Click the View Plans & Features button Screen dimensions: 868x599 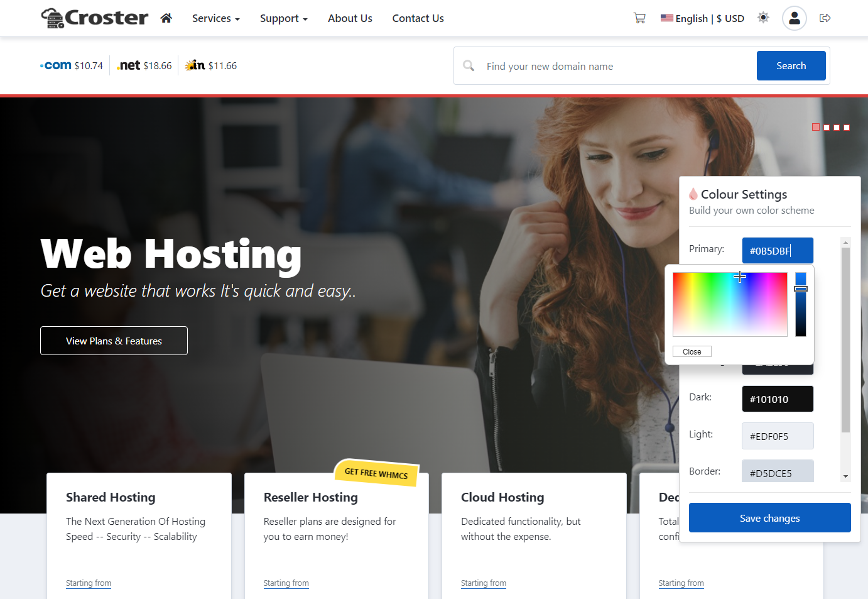(x=114, y=341)
